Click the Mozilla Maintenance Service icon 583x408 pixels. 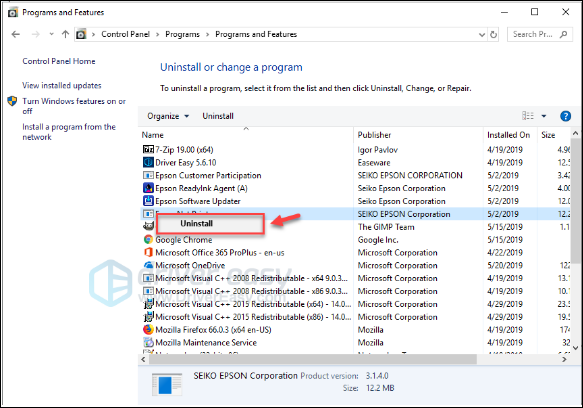click(148, 342)
